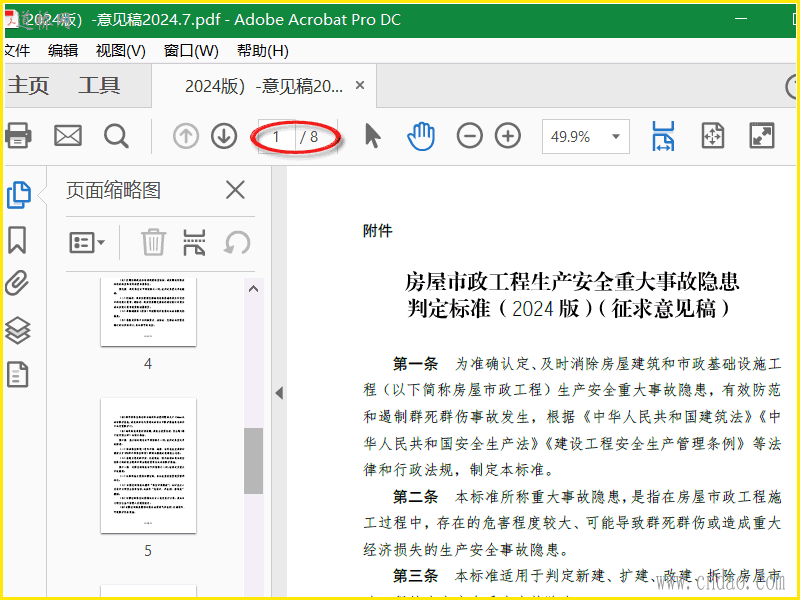Screen dimensions: 800x600
Task: Activate the hand pan tool
Action: [421, 136]
